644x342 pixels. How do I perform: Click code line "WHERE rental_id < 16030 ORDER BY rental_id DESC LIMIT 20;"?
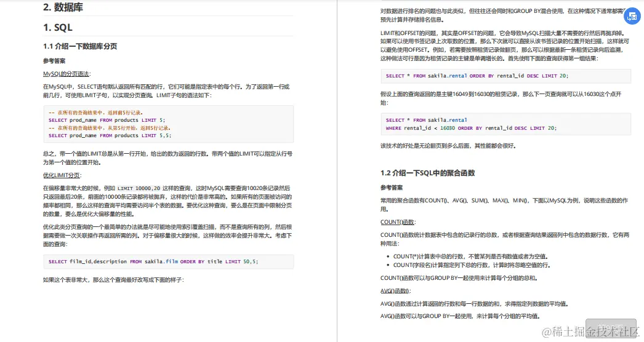(x=471, y=128)
